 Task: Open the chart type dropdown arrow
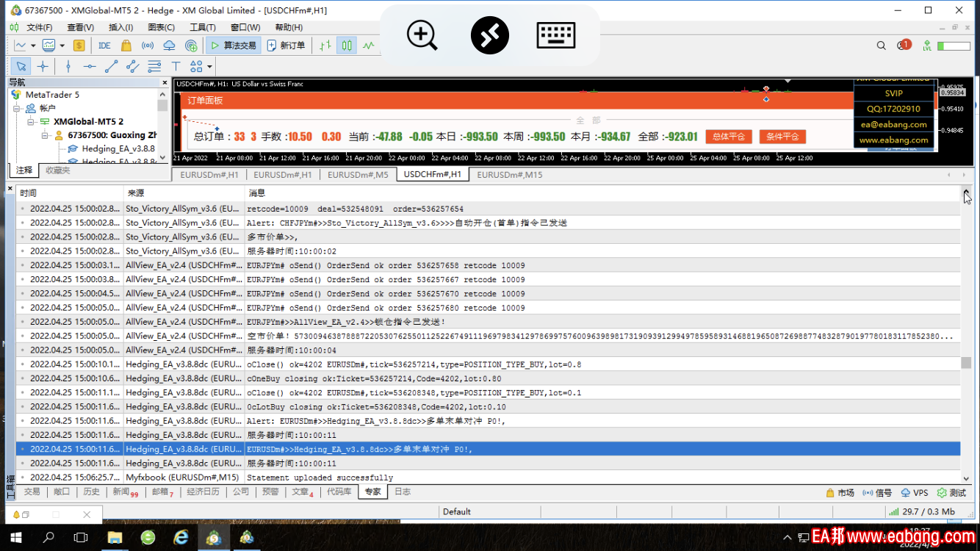(34, 46)
